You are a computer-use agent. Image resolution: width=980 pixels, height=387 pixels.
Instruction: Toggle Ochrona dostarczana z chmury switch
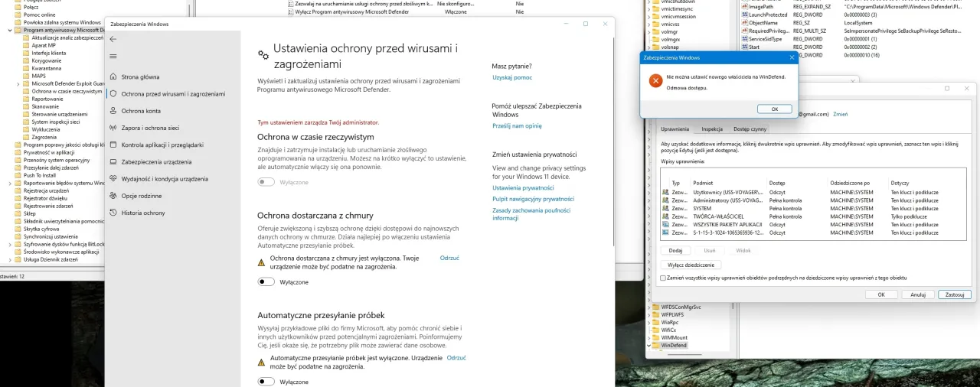[x=266, y=282]
